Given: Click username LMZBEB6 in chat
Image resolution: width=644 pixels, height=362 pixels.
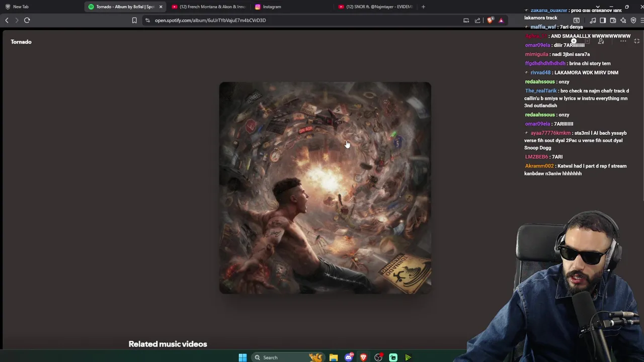Looking at the screenshot, I should [x=536, y=157].
